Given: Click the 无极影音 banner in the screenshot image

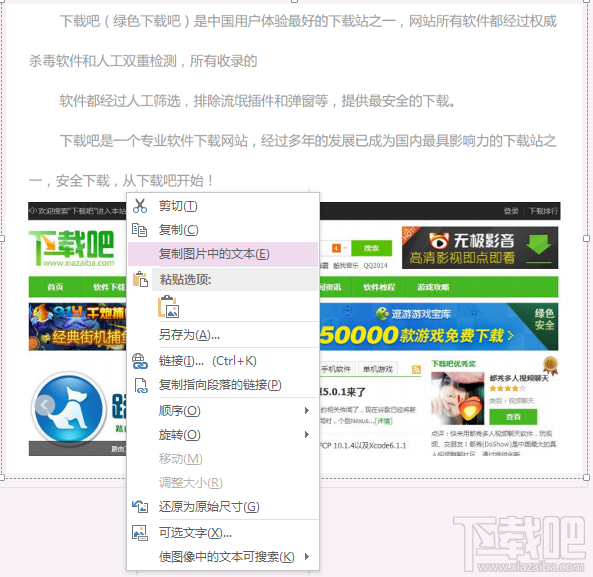Looking at the screenshot, I should click(480, 248).
